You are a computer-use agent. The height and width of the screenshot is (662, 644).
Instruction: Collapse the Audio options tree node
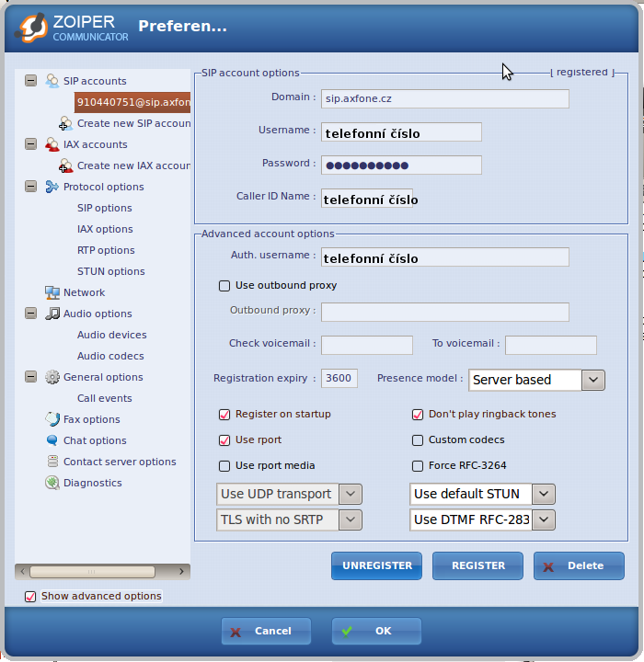pos(31,313)
